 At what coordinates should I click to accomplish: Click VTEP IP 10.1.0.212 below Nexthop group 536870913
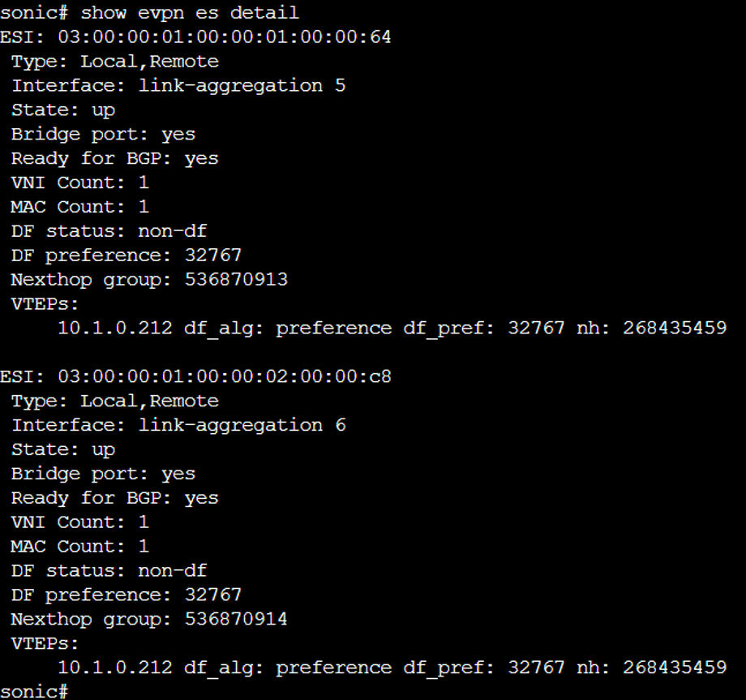115,329
